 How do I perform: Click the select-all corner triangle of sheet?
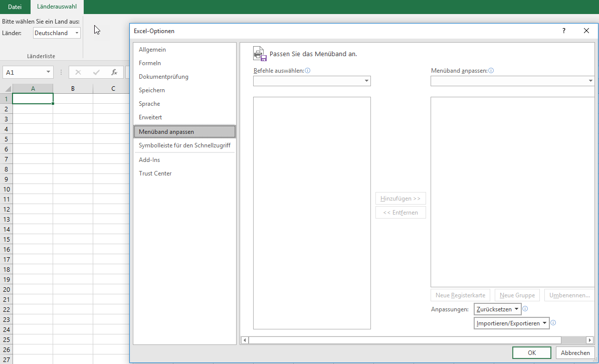[8, 89]
